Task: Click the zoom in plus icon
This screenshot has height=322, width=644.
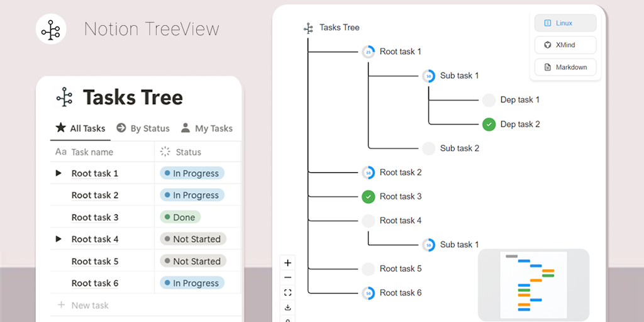Action: pyautogui.click(x=288, y=263)
